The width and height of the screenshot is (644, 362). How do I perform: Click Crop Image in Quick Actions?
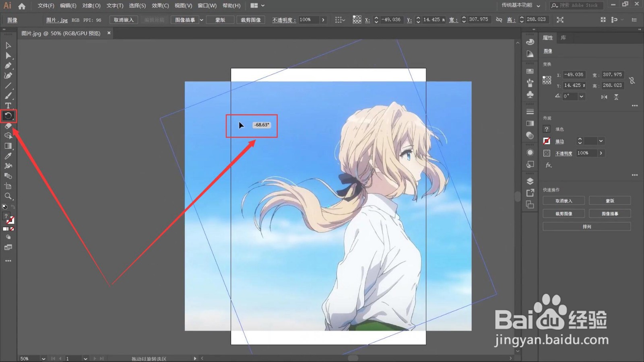(x=563, y=214)
